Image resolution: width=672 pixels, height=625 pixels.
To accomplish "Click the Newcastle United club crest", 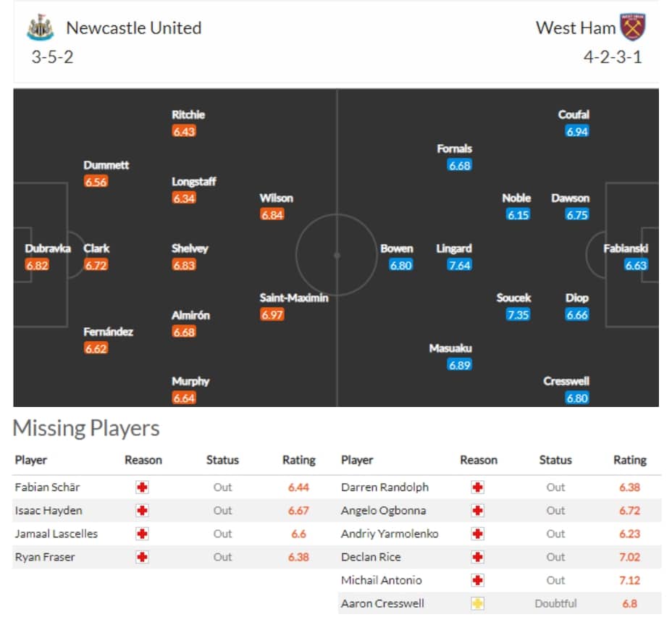I will (x=40, y=28).
